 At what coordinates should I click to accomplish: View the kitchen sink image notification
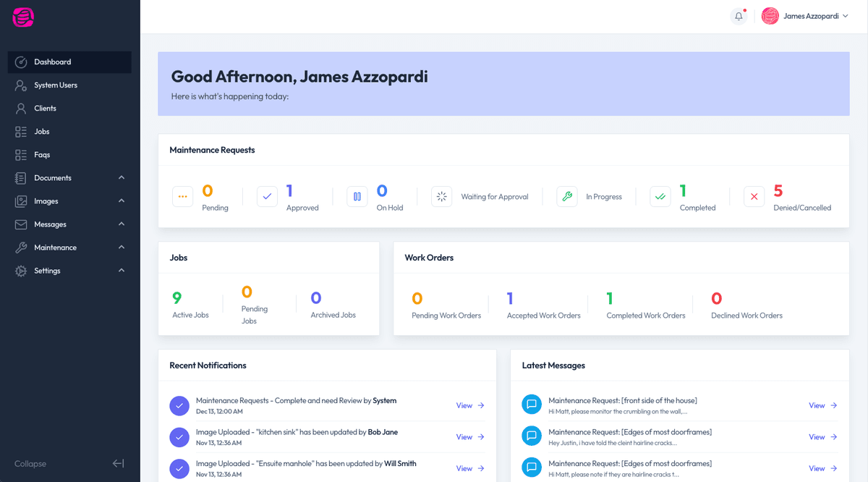pos(469,437)
